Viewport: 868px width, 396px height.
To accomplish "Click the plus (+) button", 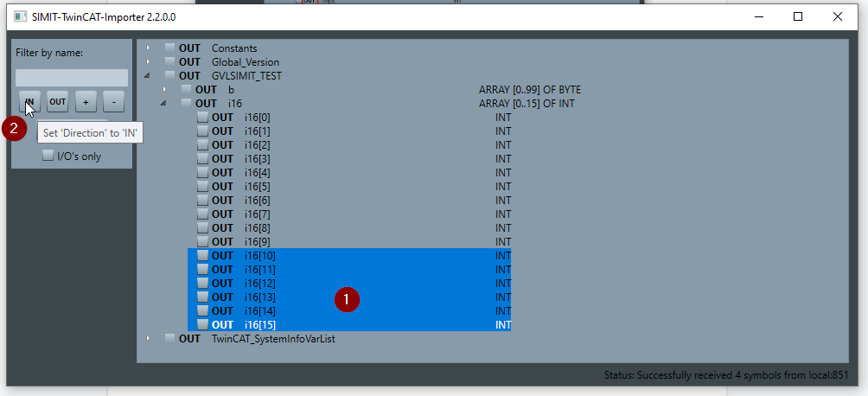I will coord(86,102).
